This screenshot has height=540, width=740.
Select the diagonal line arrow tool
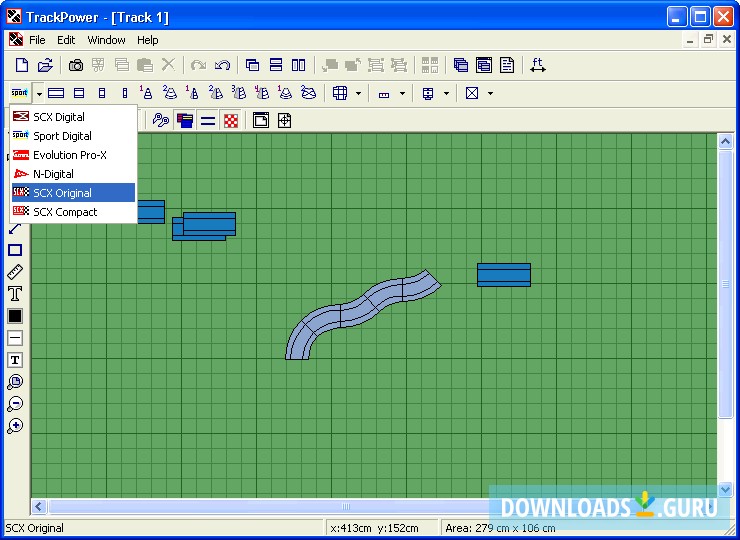click(15, 228)
